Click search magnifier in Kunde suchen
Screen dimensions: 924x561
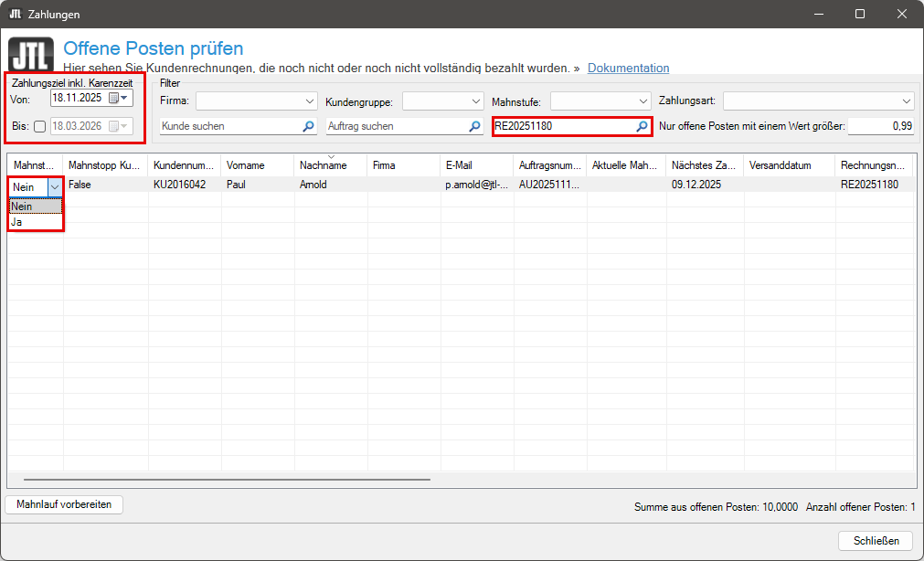pyautogui.click(x=308, y=126)
